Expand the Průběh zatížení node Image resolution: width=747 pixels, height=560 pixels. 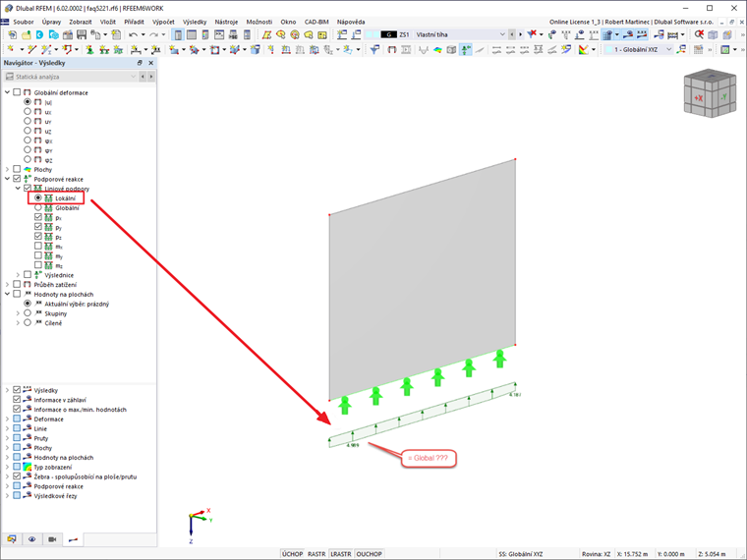click(7, 284)
